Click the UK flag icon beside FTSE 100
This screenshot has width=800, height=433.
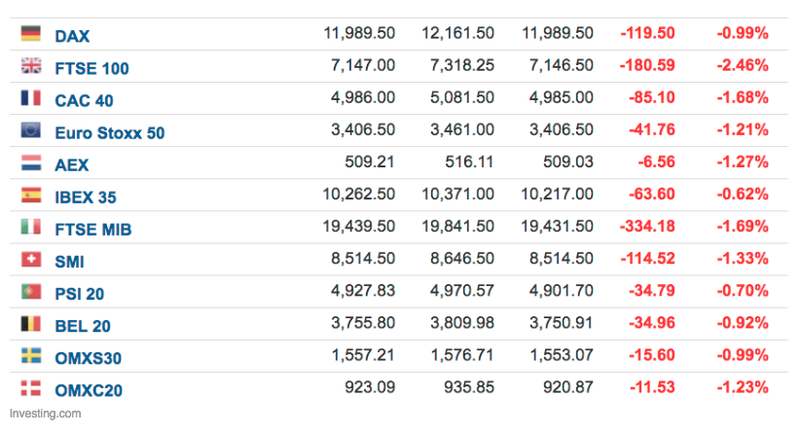coord(30,67)
